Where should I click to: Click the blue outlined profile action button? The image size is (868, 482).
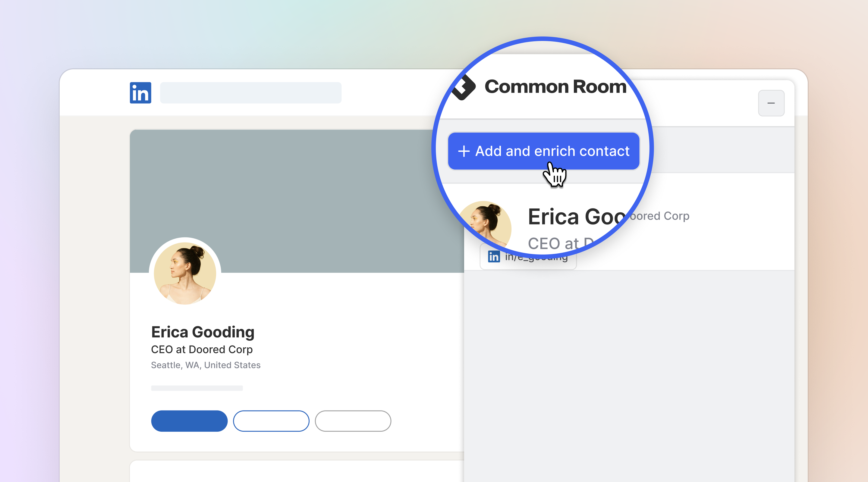pyautogui.click(x=271, y=421)
